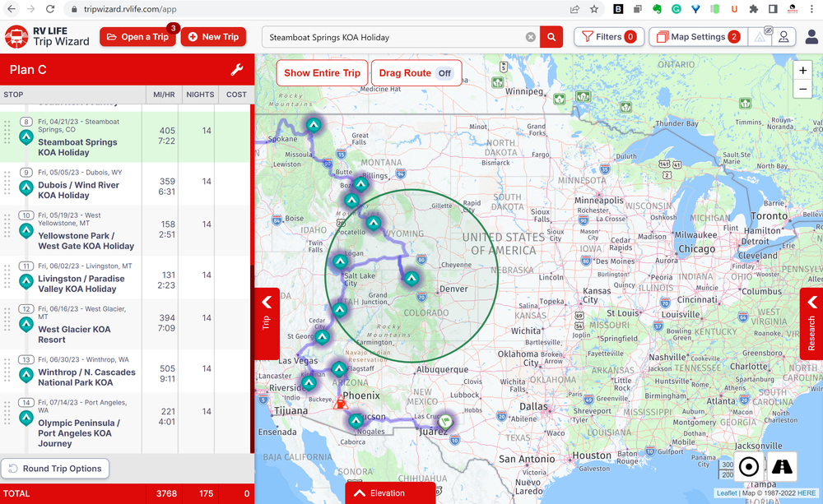
Task: Click the red hazard marker near Phoenix
Action: (x=341, y=403)
